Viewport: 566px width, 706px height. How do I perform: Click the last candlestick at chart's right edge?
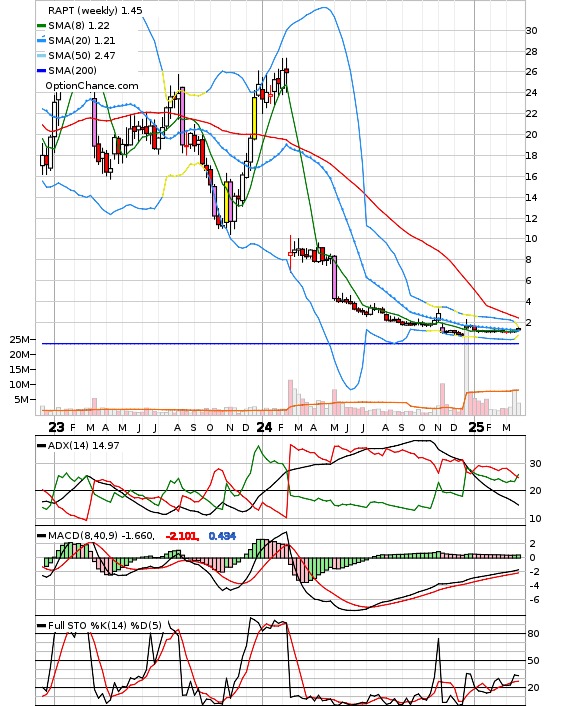click(x=518, y=330)
